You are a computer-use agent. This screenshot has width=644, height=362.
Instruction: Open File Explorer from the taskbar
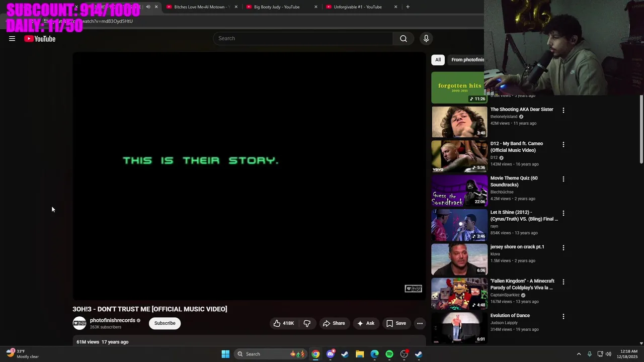click(x=360, y=354)
